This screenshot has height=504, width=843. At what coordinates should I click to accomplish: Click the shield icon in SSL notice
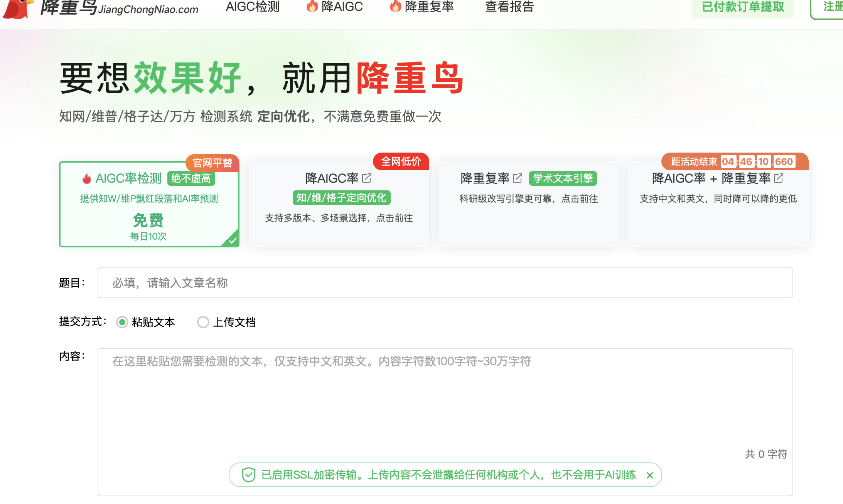(249, 475)
